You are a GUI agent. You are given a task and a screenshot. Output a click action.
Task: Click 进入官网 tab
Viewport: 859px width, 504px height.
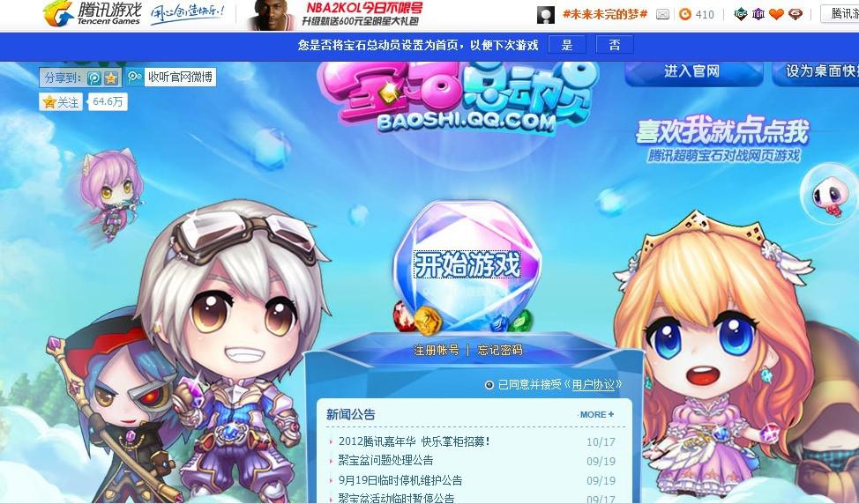[x=692, y=71]
